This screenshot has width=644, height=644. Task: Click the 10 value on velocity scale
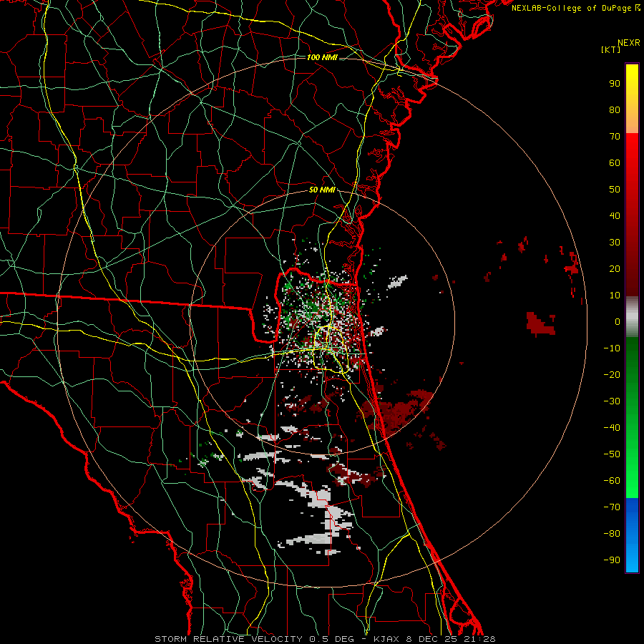(615, 296)
